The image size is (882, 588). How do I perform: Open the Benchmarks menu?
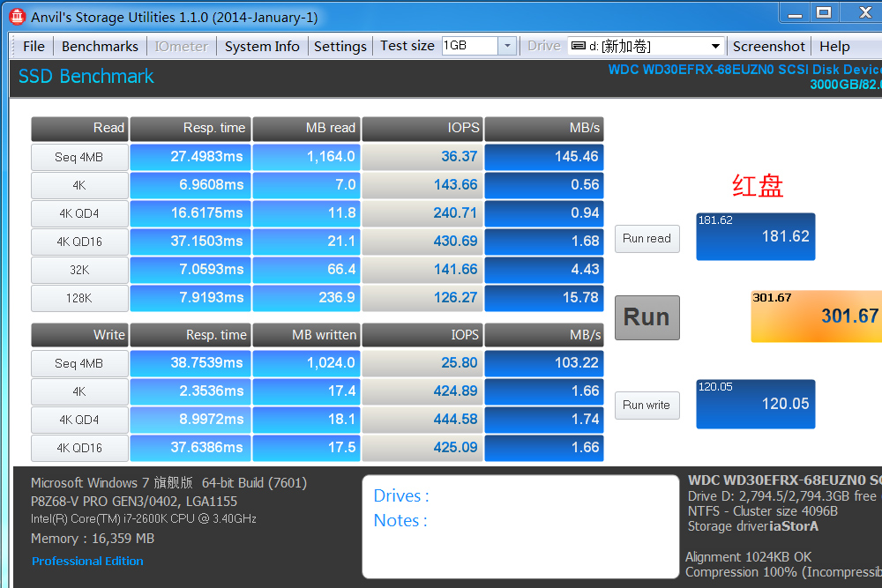[100, 47]
